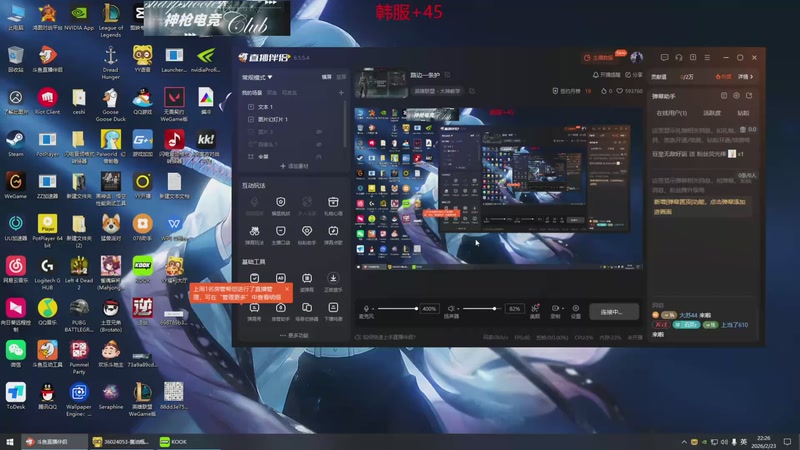Click the streamer avatar in the title bar
This screenshot has width=800, height=450.
point(636,57)
